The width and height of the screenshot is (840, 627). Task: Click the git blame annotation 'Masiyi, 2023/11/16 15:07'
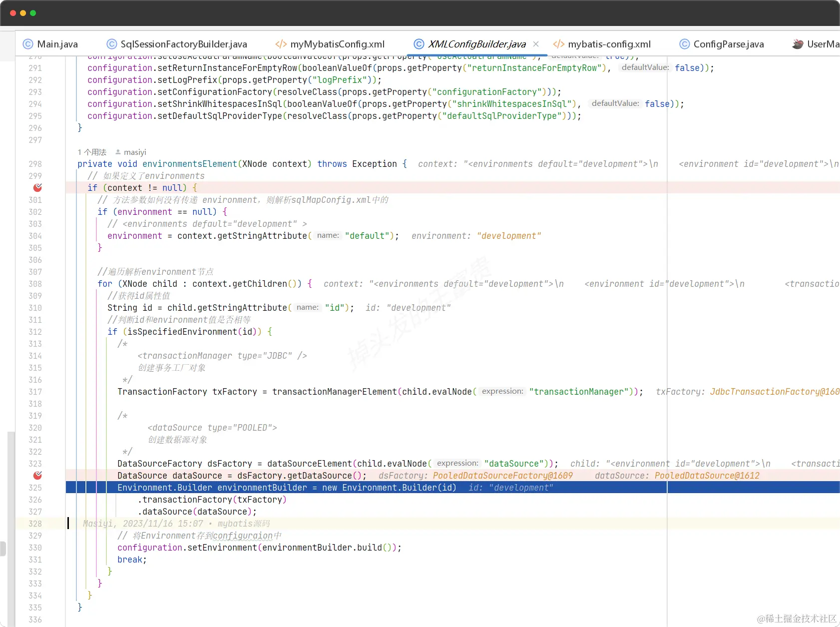(143, 524)
